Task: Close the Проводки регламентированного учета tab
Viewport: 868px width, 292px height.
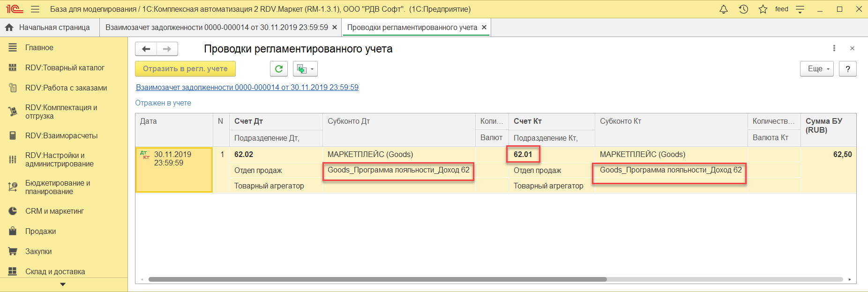Action: point(484,27)
